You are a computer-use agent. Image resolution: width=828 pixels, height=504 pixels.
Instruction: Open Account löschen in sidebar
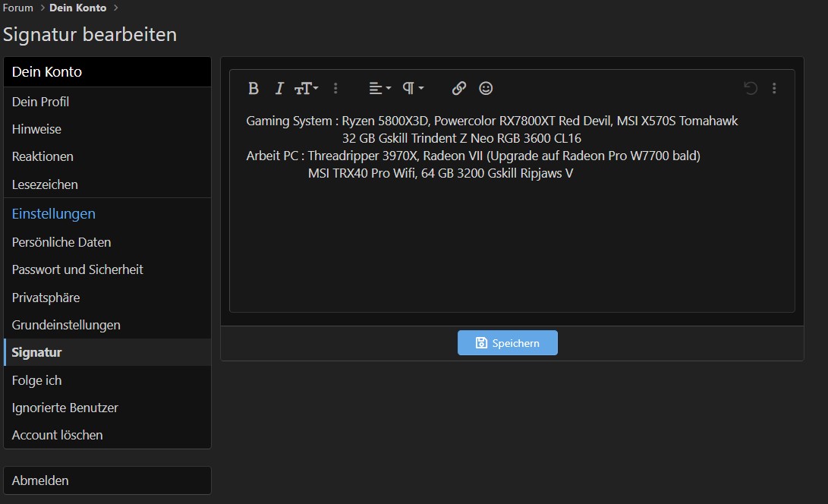[107, 435]
